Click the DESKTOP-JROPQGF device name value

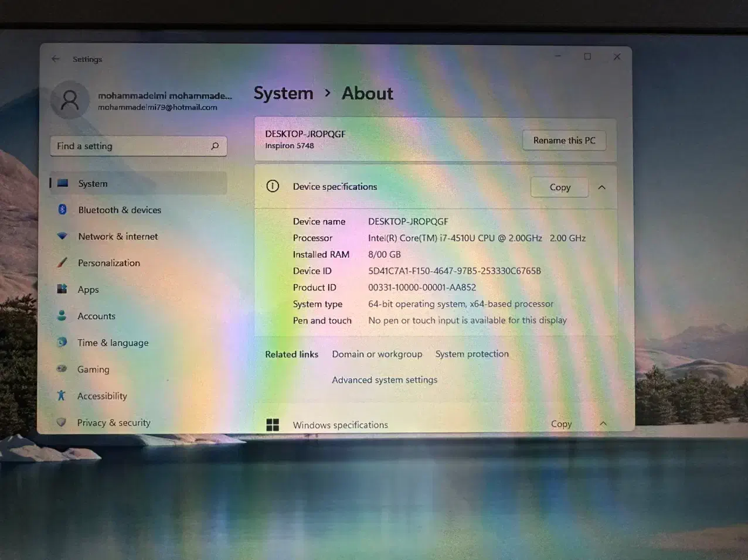[x=408, y=221]
